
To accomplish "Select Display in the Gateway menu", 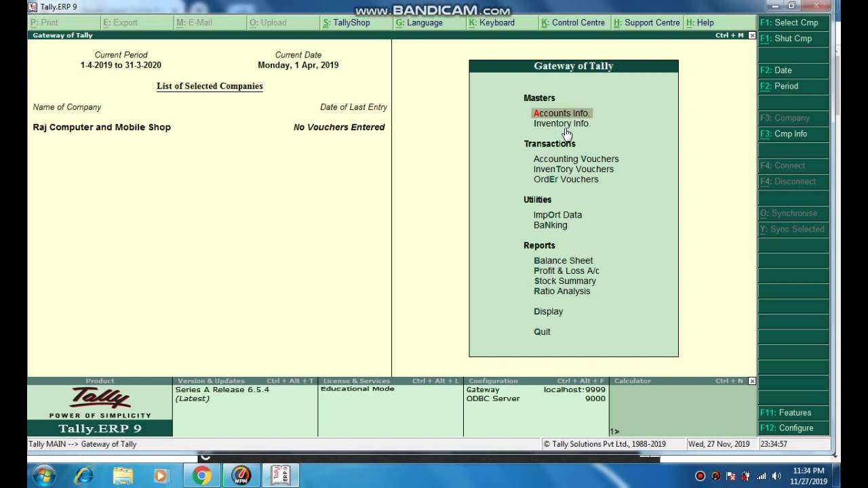I will pyautogui.click(x=548, y=311).
